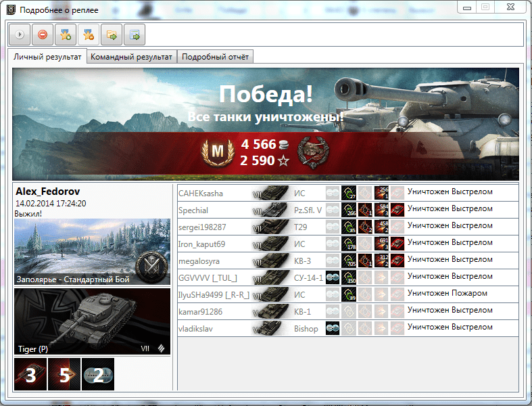Click the destroyed tanks counter icon showing 3
Viewport: 532px width, 406px height.
30,374
